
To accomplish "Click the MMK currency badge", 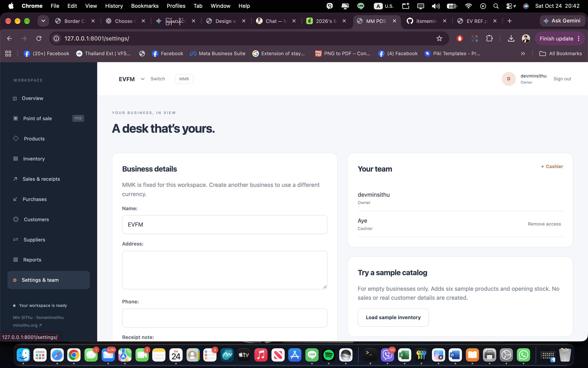I will pyautogui.click(x=184, y=79).
